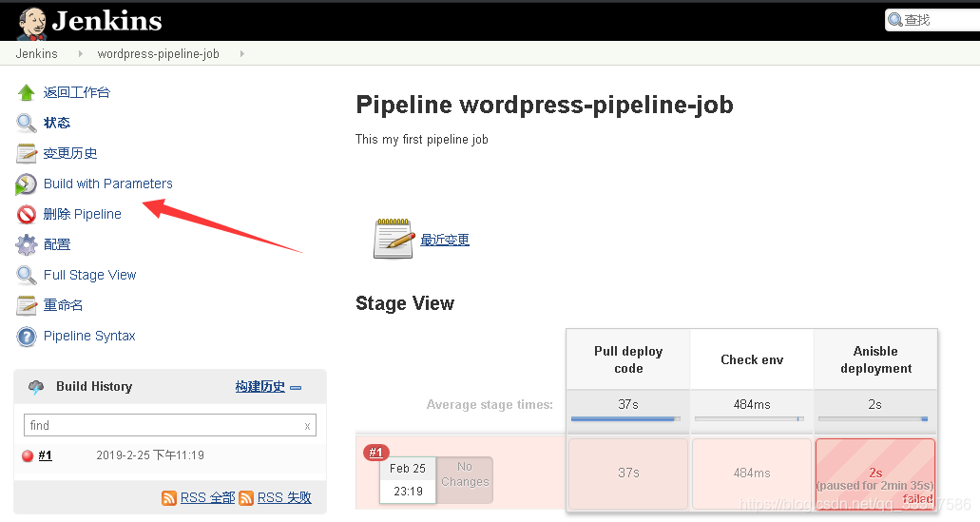Click the RSS 全部 feed icon

pyautogui.click(x=169, y=498)
